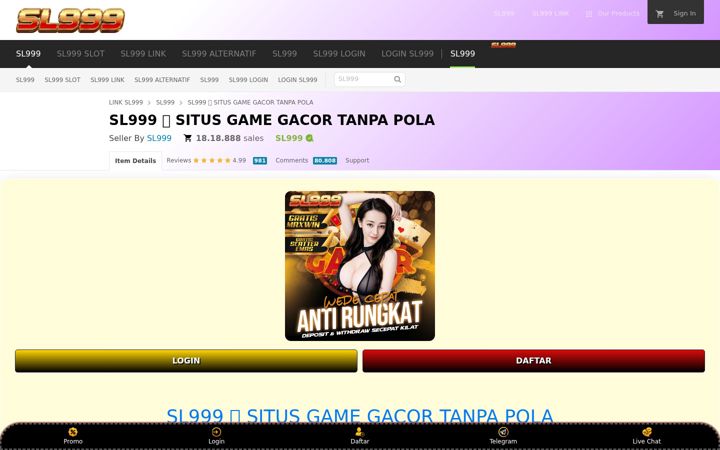Click the green-underlined SL999 item in the dark nav bar
Viewport: 720px width, 450px height.
(x=462, y=54)
